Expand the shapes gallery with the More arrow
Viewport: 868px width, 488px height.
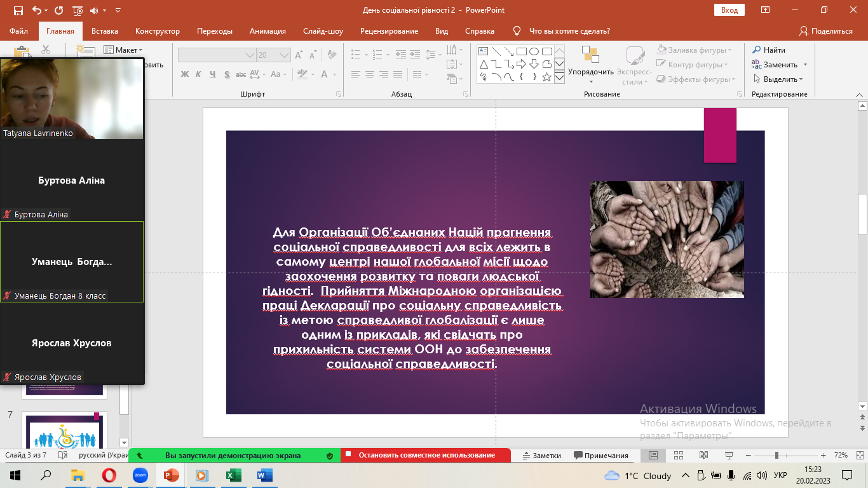click(x=559, y=78)
